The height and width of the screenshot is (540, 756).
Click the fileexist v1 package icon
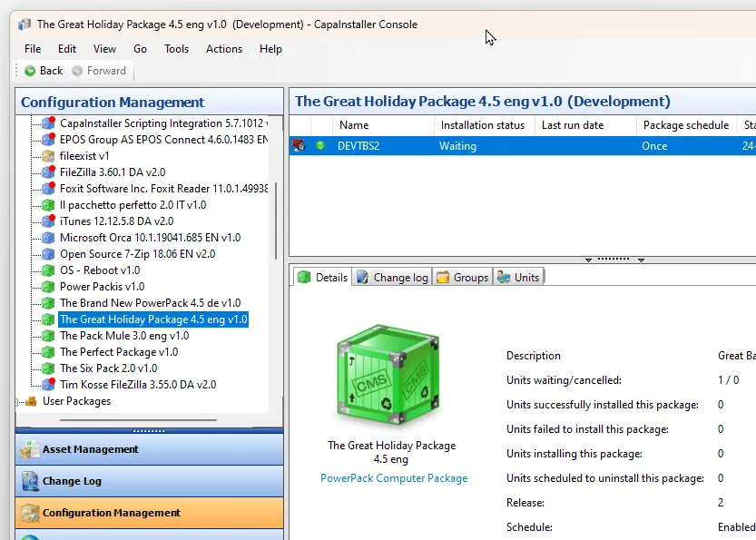[48, 156]
